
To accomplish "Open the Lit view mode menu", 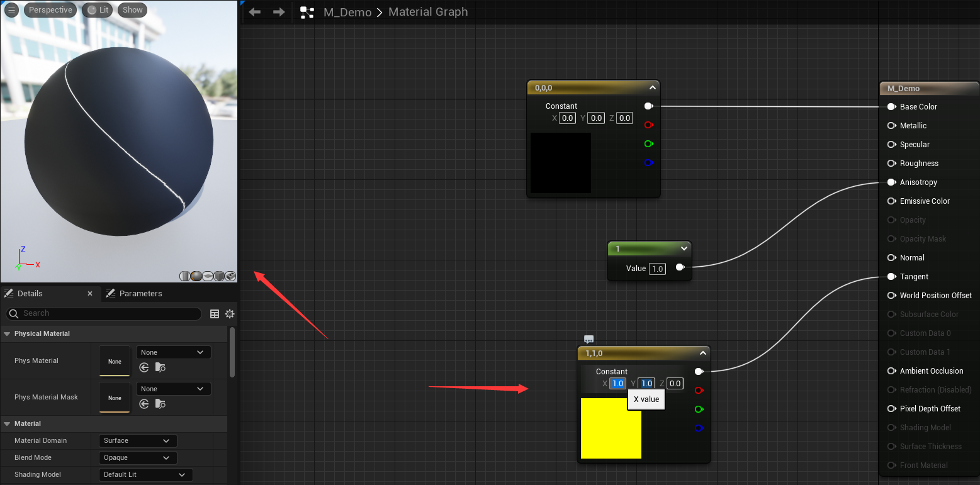I will click(98, 10).
